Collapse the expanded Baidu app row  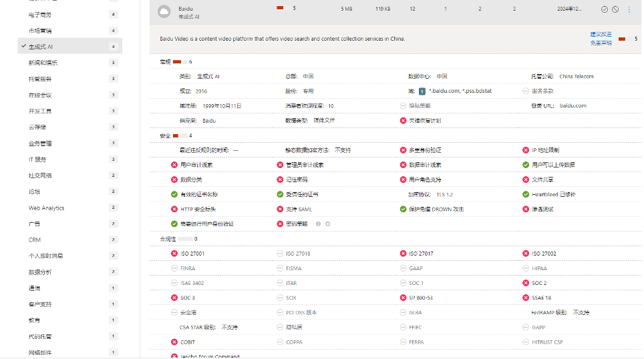[395, 11]
